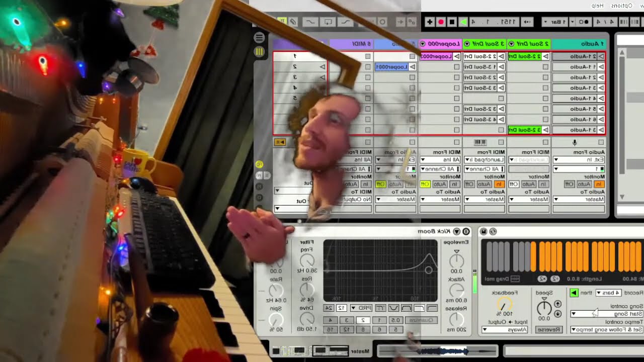Click the yellow-green bars icon in the sidebar
The width and height of the screenshot is (644, 362).
[x=259, y=51]
